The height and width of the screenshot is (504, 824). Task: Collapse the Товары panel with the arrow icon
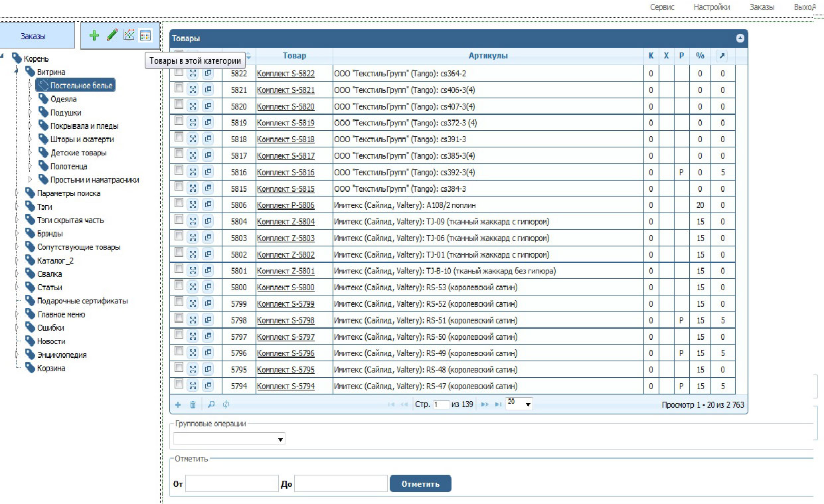click(740, 39)
